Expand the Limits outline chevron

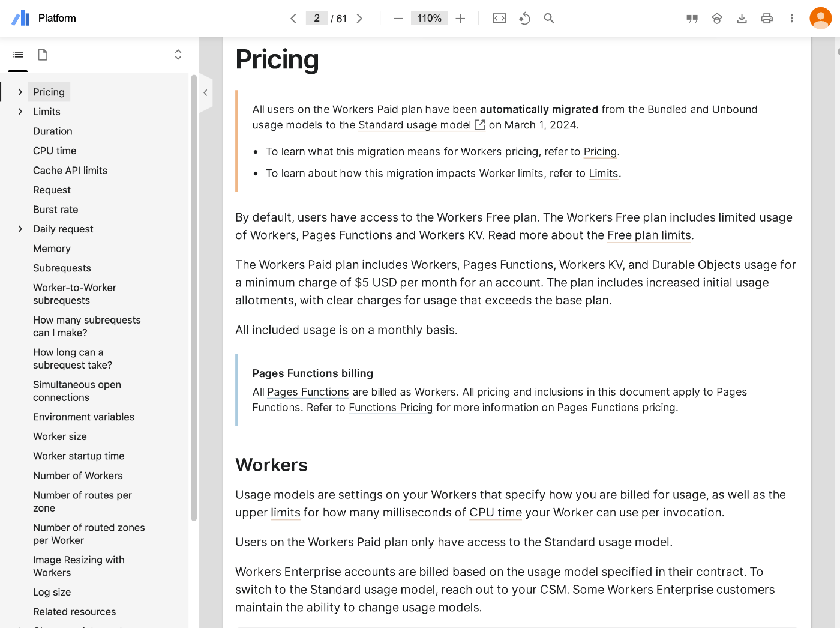(20, 112)
